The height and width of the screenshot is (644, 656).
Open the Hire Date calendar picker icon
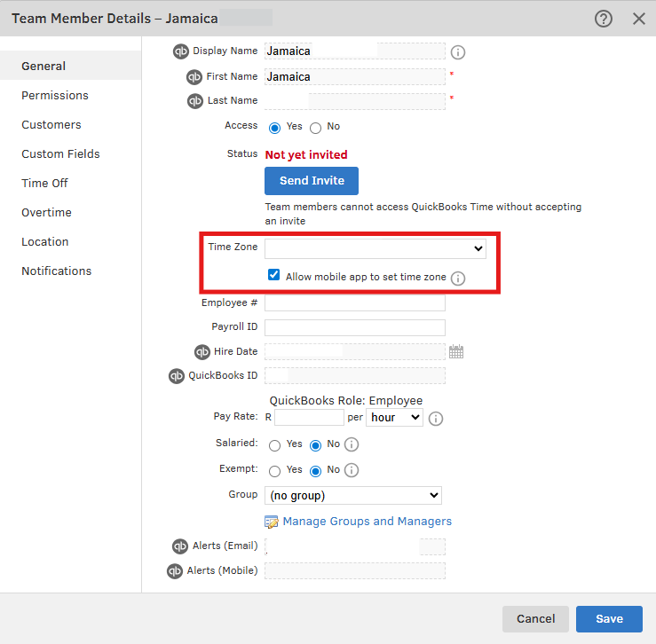click(x=456, y=352)
